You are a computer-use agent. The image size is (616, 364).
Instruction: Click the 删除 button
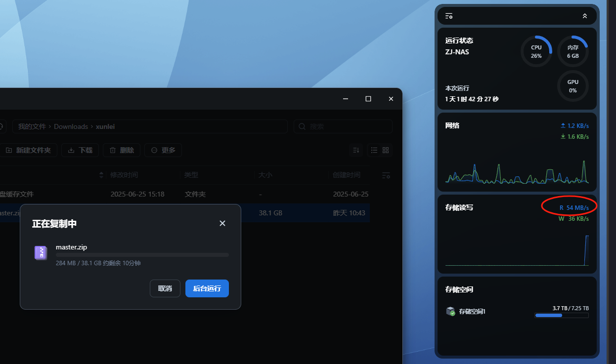pos(122,150)
